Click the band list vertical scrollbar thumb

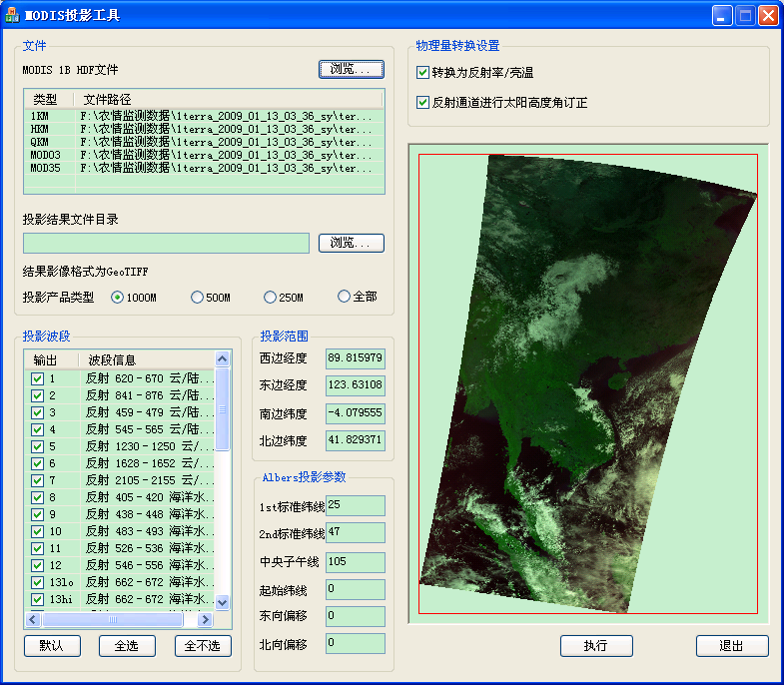tap(223, 409)
